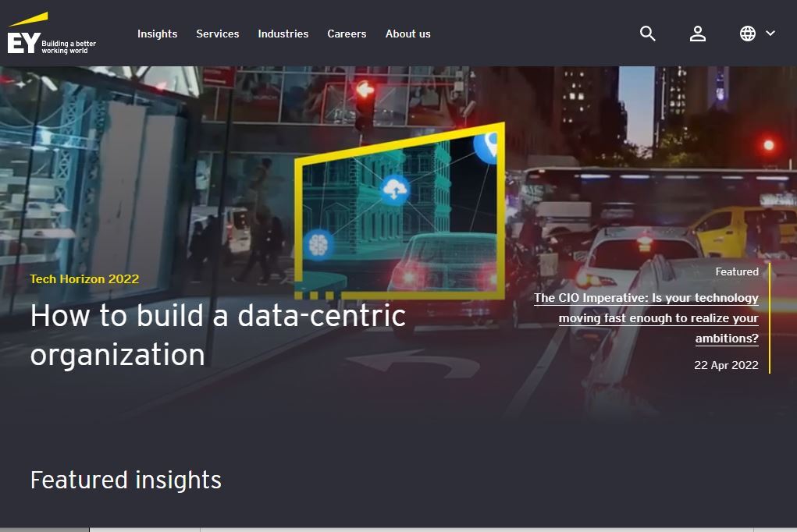Open the search magnifier icon
The image size is (797, 532).
point(647,34)
